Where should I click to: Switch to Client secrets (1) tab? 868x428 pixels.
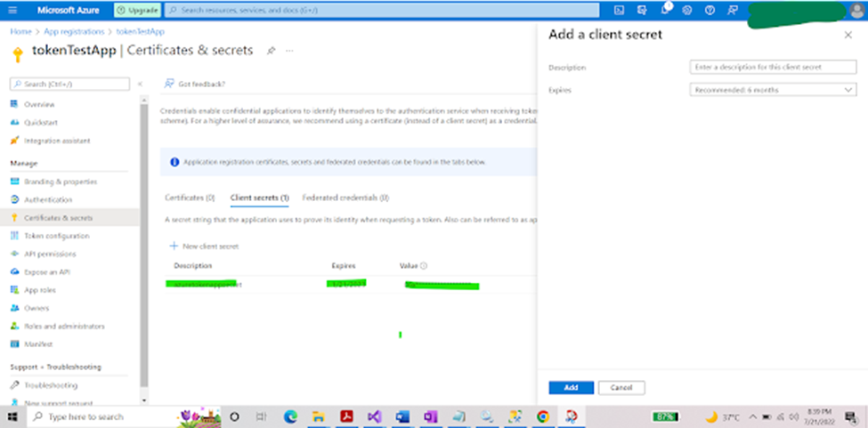pos(260,198)
